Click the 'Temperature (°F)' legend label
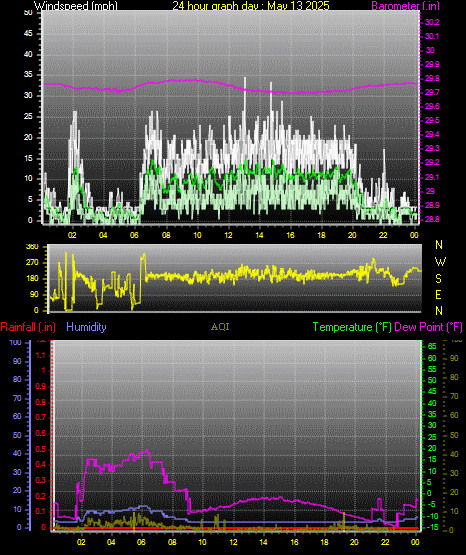The height and width of the screenshot is (555, 466). pyautogui.click(x=352, y=327)
